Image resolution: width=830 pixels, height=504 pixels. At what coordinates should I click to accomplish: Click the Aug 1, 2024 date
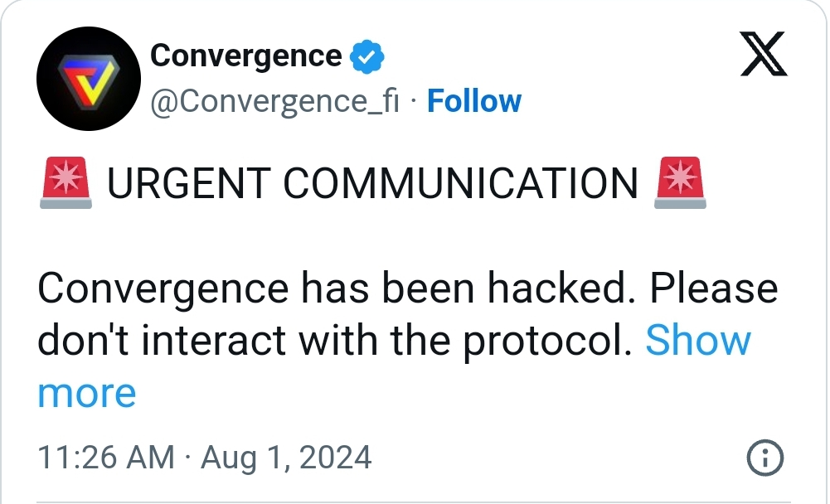coord(286,458)
